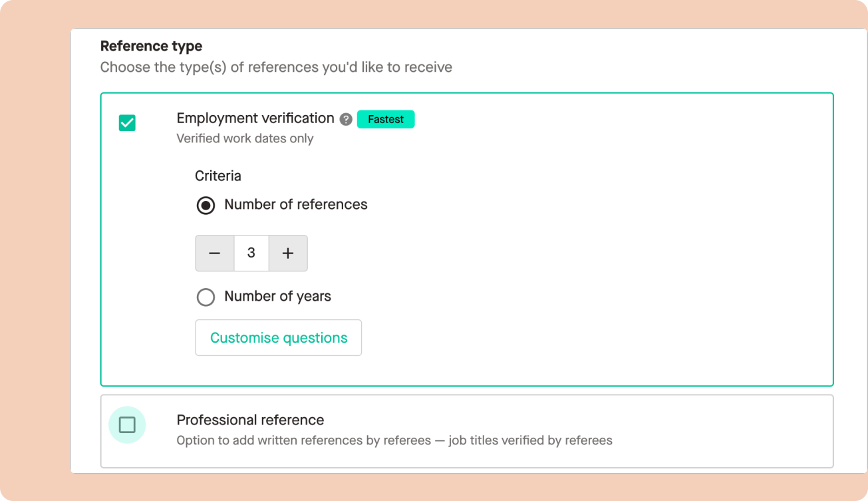Click the Number of years label text
868x501 pixels.
pos(278,296)
